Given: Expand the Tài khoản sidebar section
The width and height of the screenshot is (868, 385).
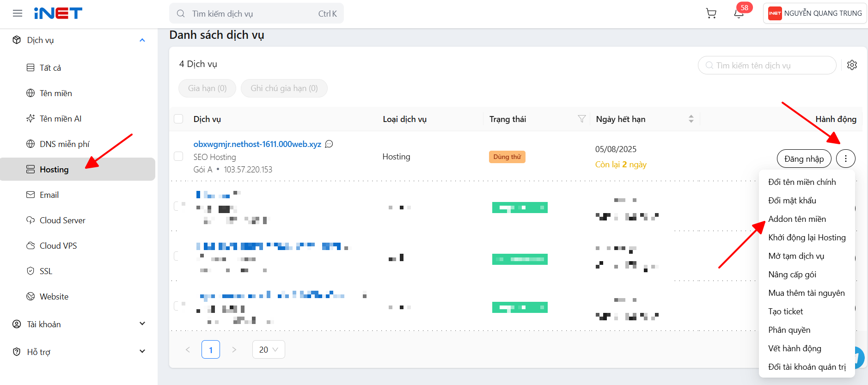Looking at the screenshot, I should [x=142, y=324].
